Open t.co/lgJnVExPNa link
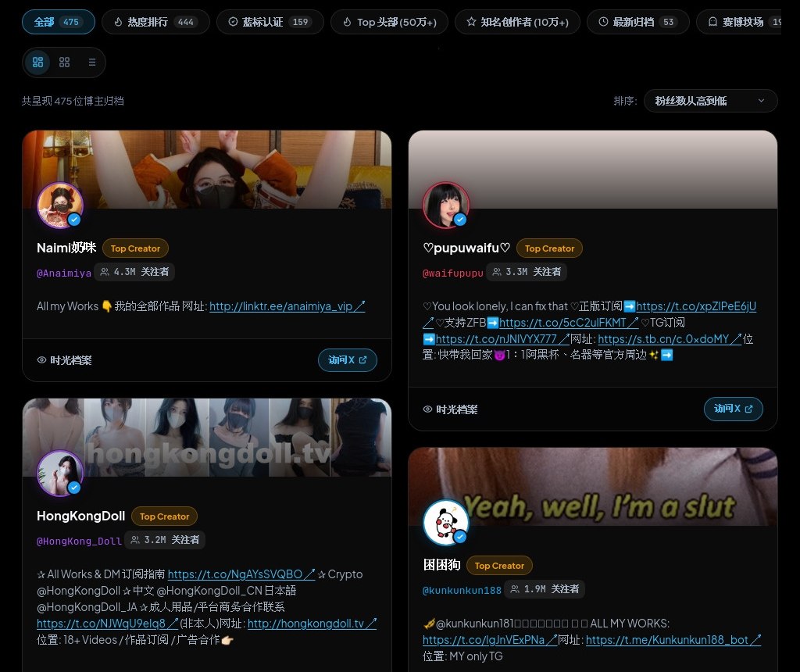800x672 pixels. [489, 640]
